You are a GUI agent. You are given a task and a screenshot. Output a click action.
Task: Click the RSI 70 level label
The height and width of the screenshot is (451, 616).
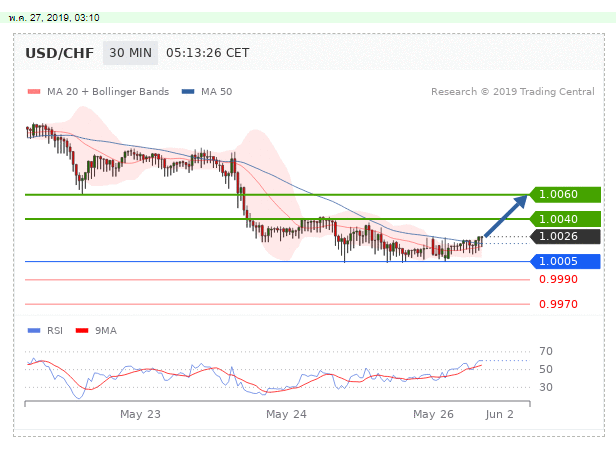(x=546, y=351)
